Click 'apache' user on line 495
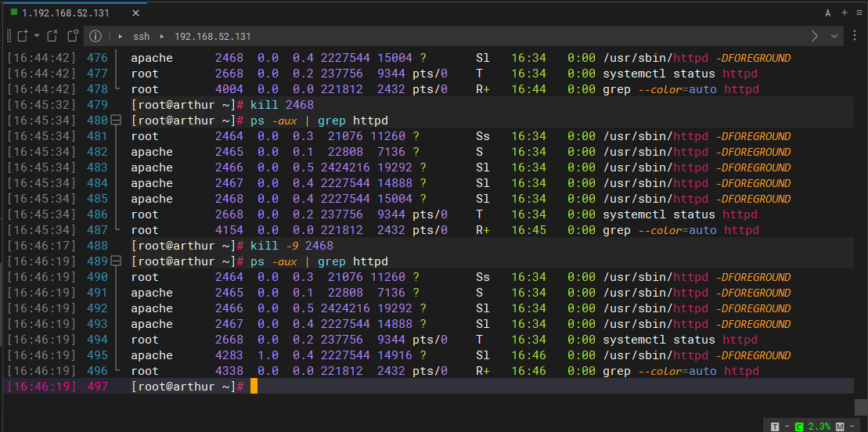The width and height of the screenshot is (868, 432). click(152, 355)
